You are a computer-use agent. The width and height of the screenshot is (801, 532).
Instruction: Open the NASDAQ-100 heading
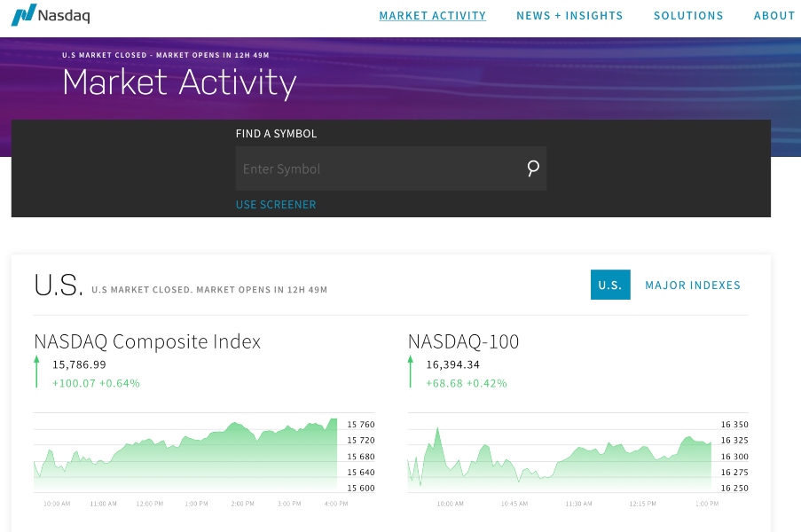pyautogui.click(x=463, y=341)
